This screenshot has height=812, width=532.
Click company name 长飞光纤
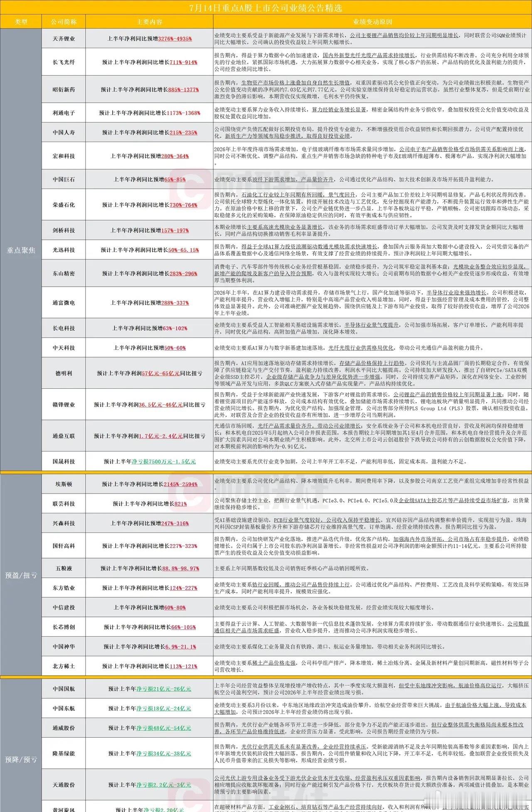[64, 62]
